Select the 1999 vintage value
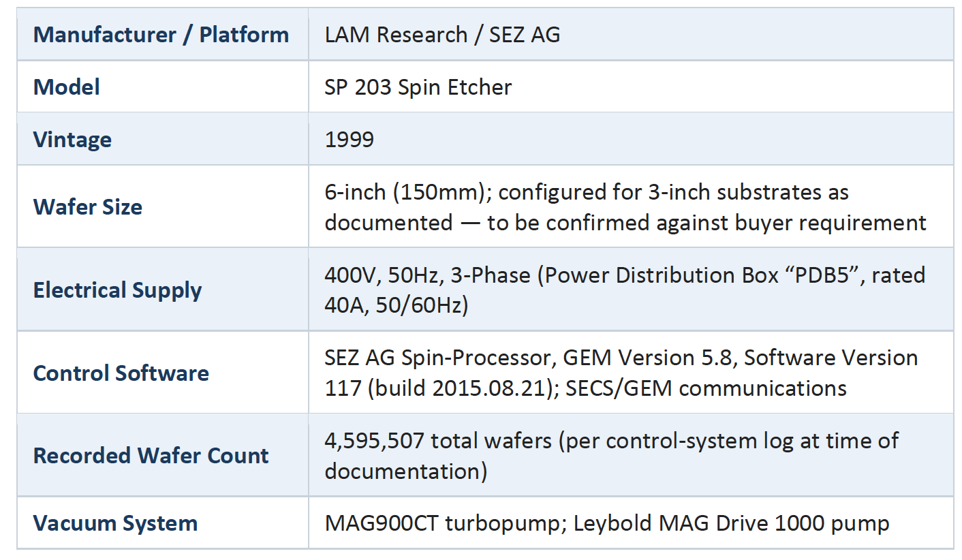962x560 pixels. [x=350, y=140]
